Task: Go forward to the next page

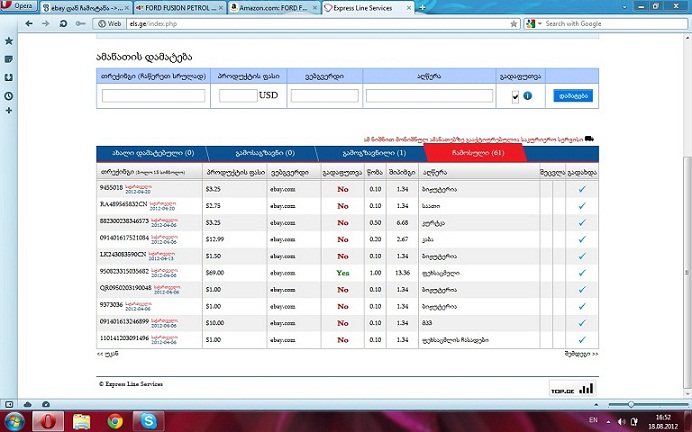Action: (45, 23)
